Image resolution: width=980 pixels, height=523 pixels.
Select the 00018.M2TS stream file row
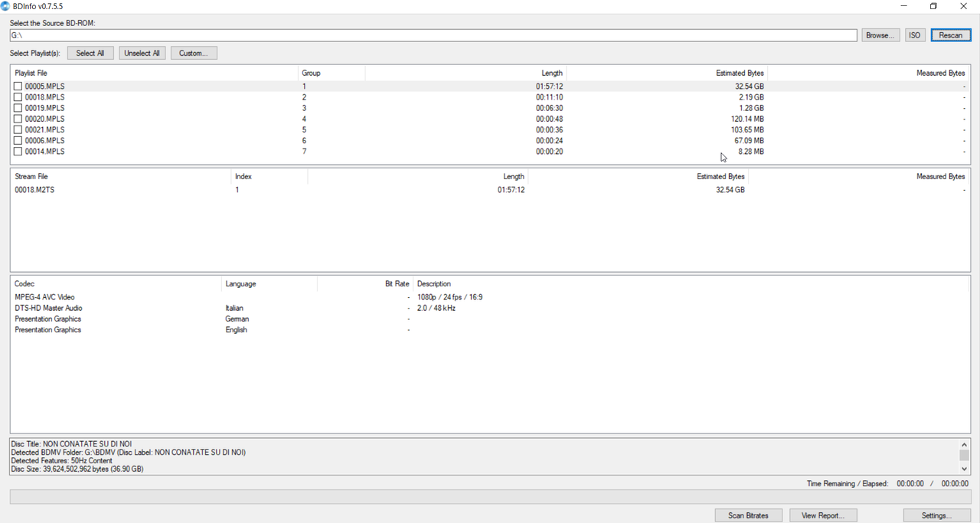point(490,190)
